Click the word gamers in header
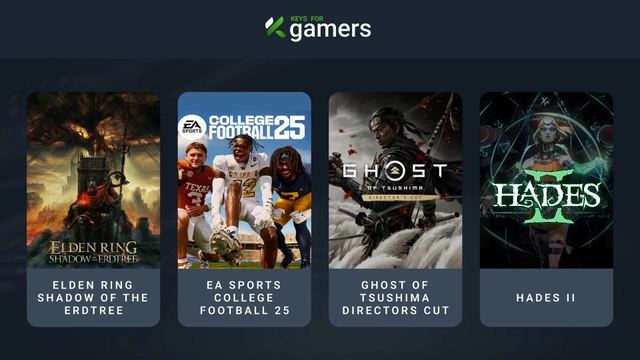 [331, 30]
